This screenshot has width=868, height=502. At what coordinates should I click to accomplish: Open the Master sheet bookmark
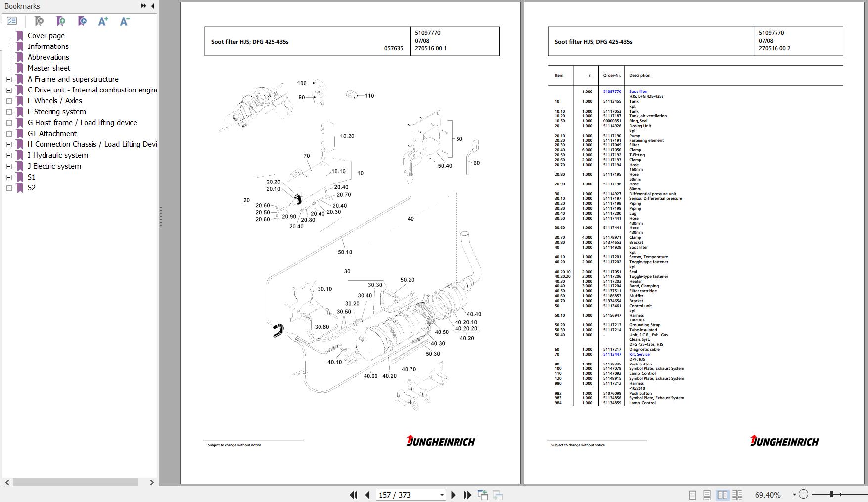coord(48,68)
